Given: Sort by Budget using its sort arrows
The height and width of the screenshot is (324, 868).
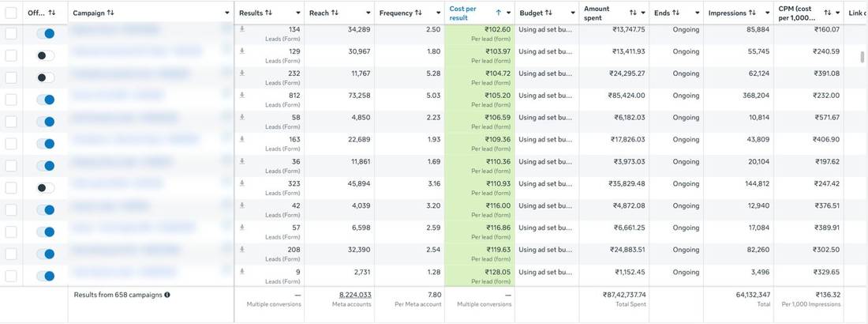Looking at the screenshot, I should [x=548, y=13].
